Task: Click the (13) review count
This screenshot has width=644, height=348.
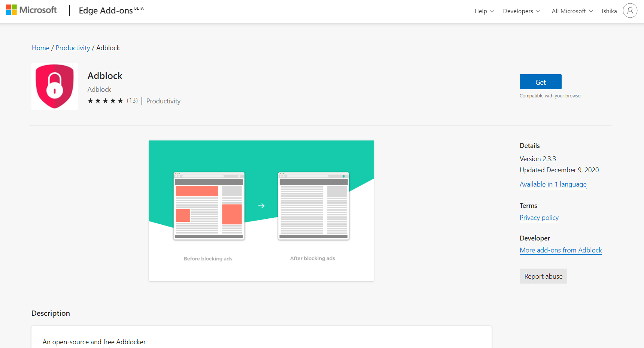Action: coord(132,100)
